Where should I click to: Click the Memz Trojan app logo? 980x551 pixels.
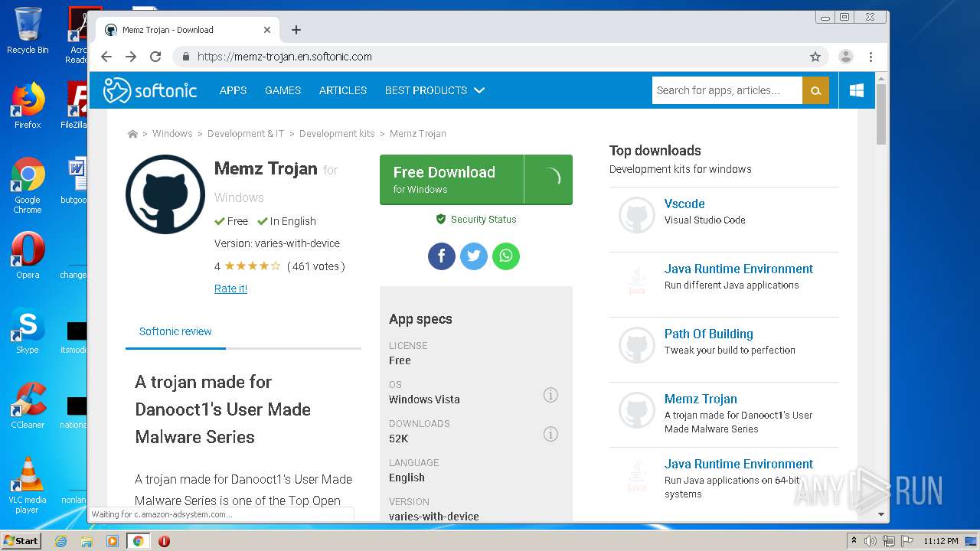click(165, 194)
